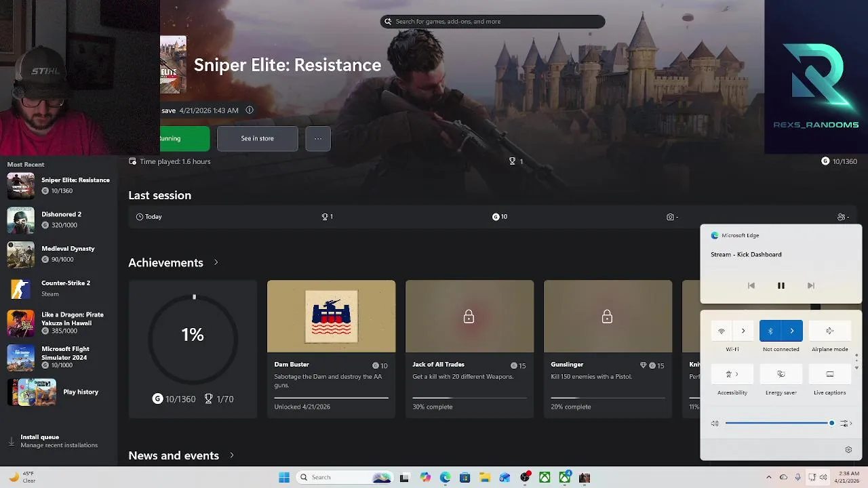This screenshot has width=868, height=488.
Task: Click the See in store button
Action: coord(257,138)
